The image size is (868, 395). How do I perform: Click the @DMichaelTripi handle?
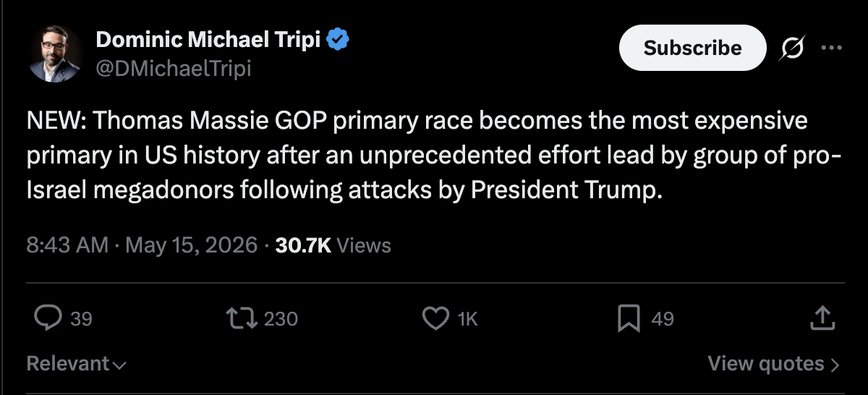[x=174, y=69]
